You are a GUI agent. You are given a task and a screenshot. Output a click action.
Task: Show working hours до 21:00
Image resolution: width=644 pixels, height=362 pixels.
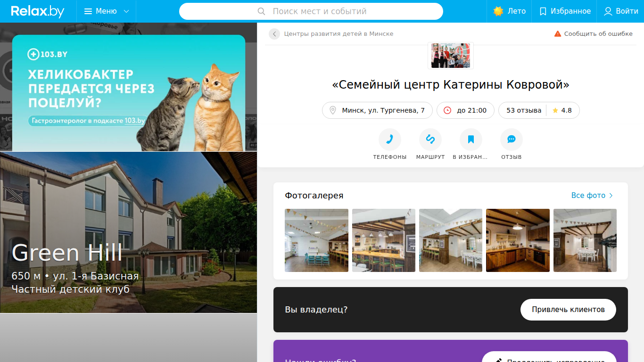pyautogui.click(x=465, y=110)
